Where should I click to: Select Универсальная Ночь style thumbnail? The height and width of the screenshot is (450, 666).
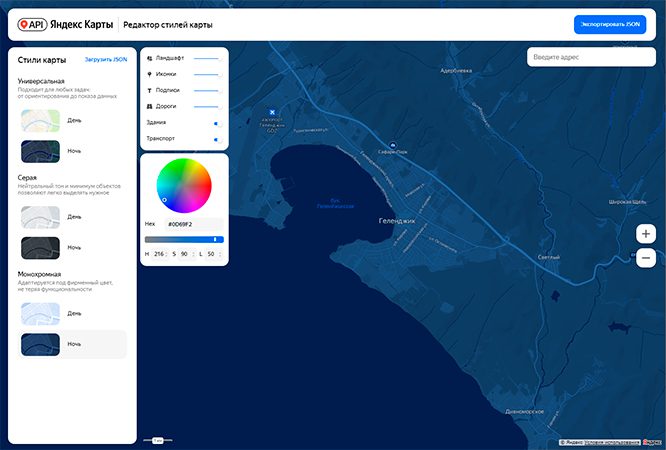coord(40,151)
